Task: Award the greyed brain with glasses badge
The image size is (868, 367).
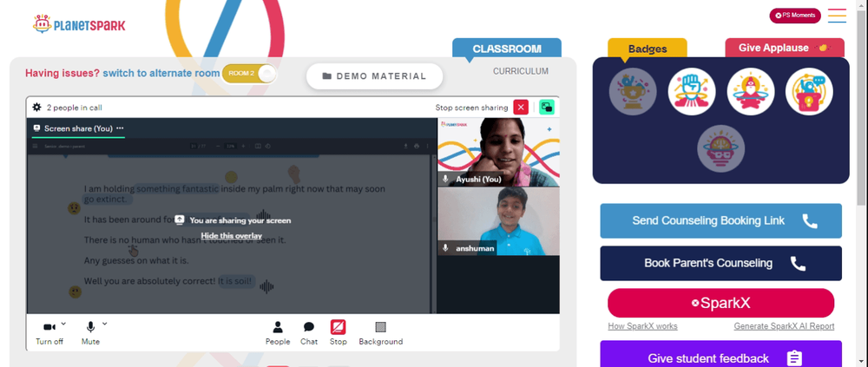Action: click(720, 148)
